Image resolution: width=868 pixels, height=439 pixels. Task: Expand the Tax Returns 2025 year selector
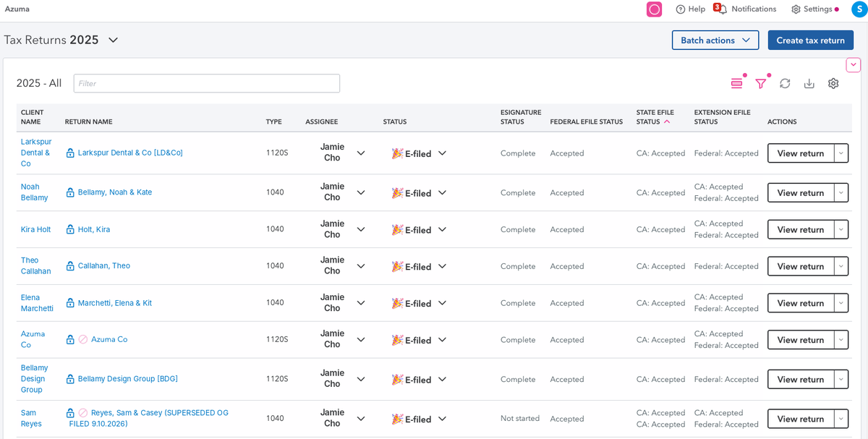point(113,41)
